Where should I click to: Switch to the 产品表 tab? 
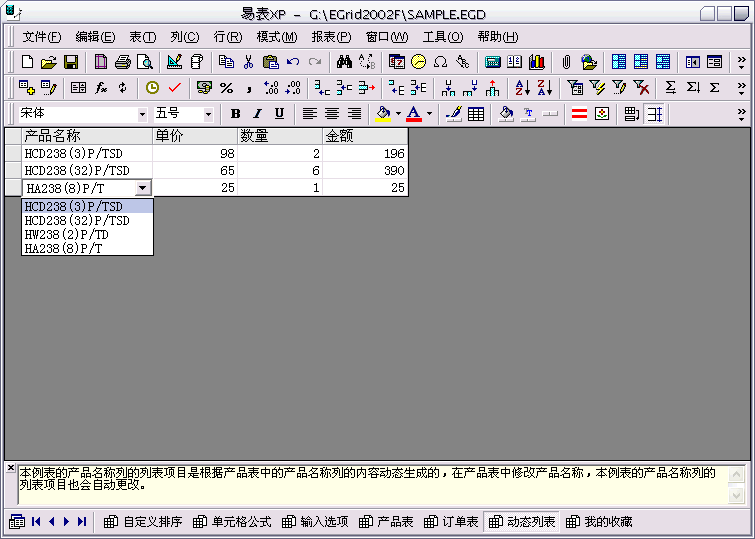point(386,522)
